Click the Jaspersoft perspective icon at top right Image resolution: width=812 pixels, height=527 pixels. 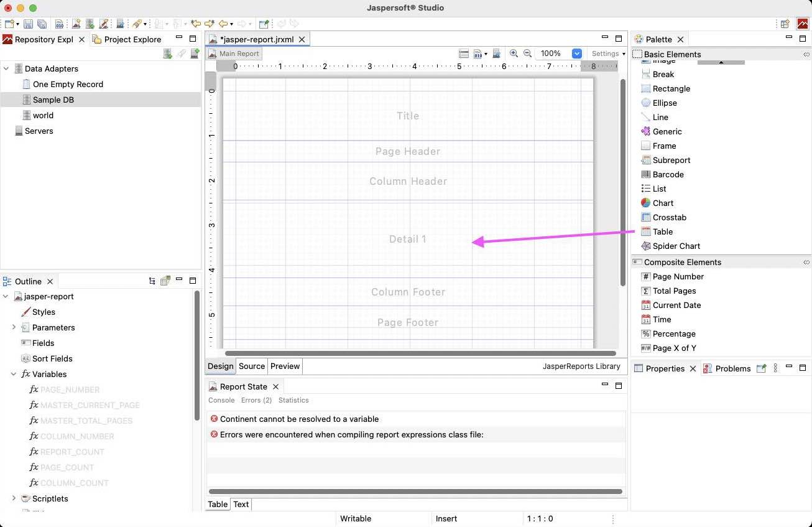(x=803, y=24)
